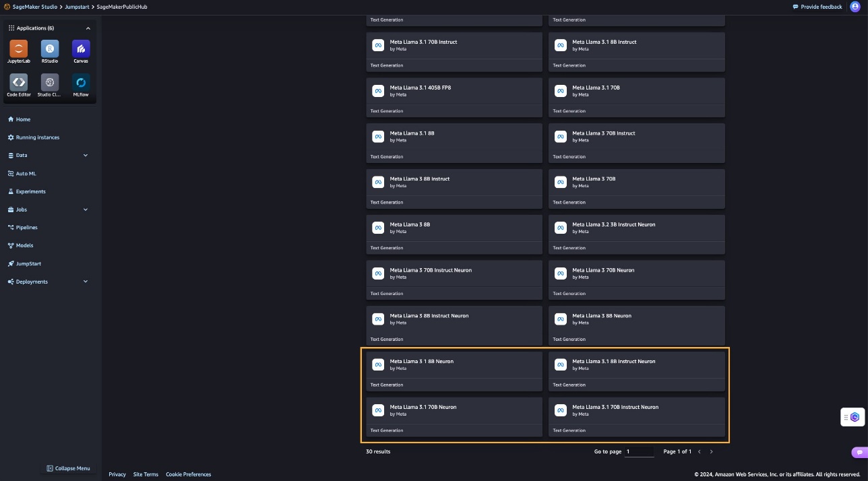This screenshot has width=868, height=481.
Task: Open Cookie Preferences footer link
Action: pyautogui.click(x=188, y=474)
